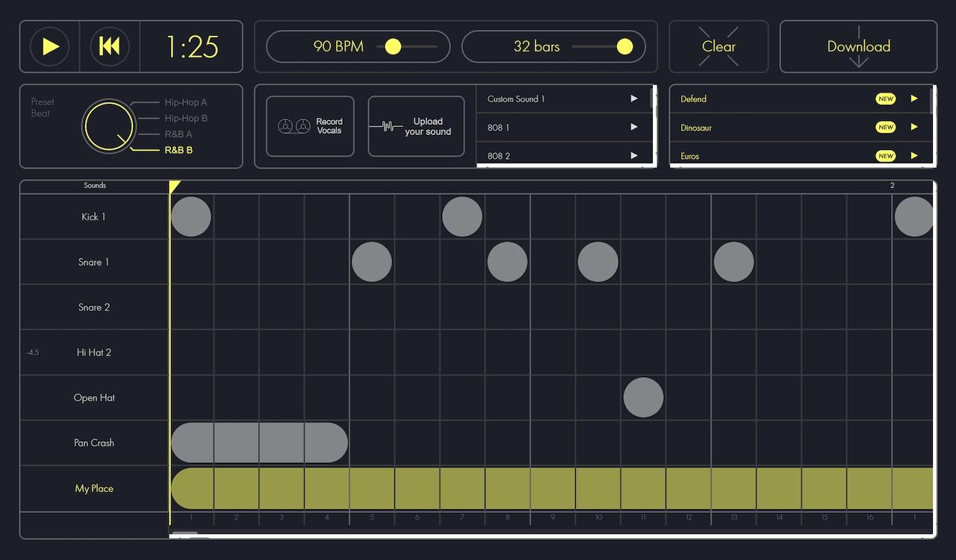Switch preset beat to R&B A

(179, 134)
